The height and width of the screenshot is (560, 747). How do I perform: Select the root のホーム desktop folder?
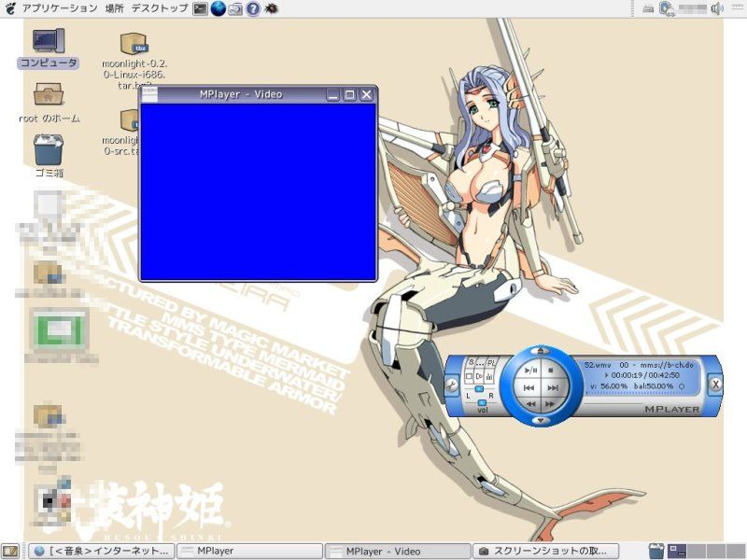coord(49,103)
